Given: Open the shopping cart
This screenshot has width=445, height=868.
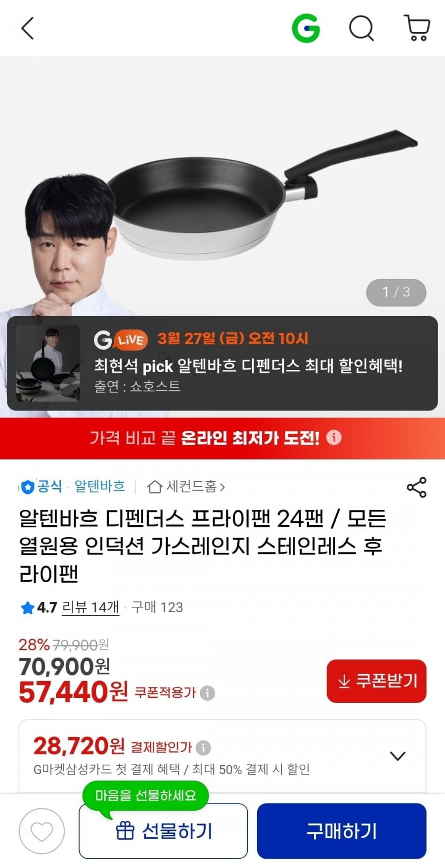Looking at the screenshot, I should (x=417, y=28).
